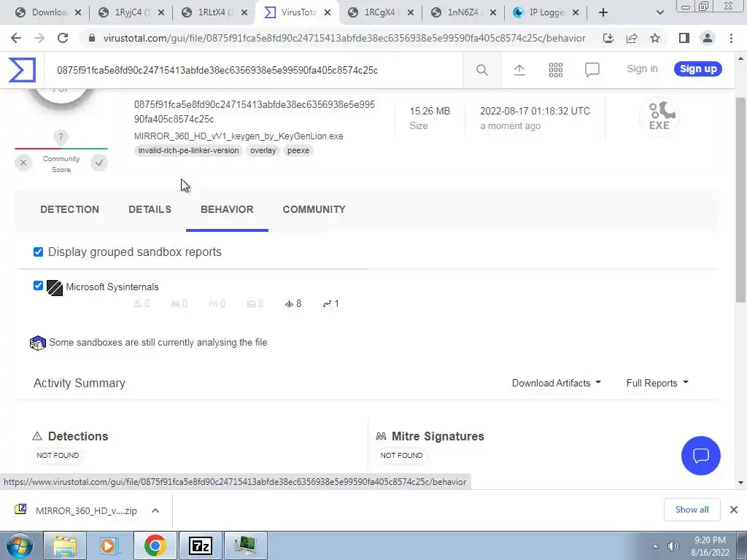Screen dimensions: 747x560
Task: Expand the Download Artifacts dropdown
Action: click(557, 383)
